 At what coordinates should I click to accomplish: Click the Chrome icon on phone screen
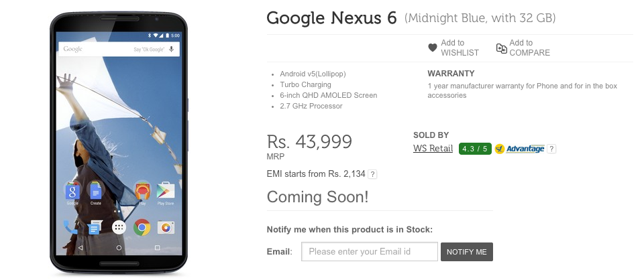tap(142, 227)
